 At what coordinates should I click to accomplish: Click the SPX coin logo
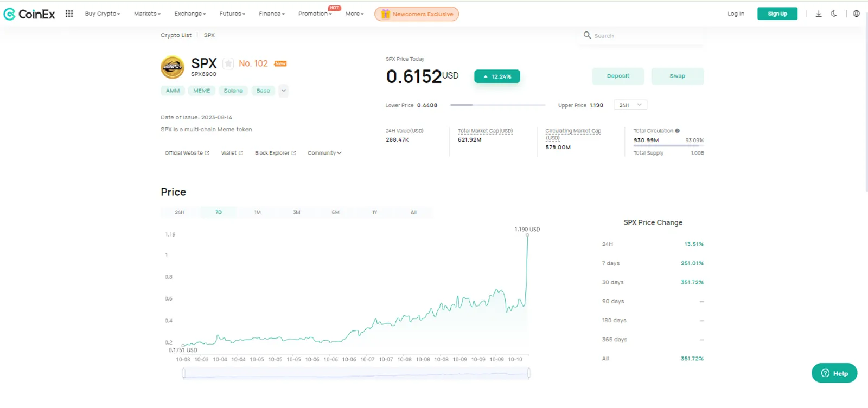[173, 67]
